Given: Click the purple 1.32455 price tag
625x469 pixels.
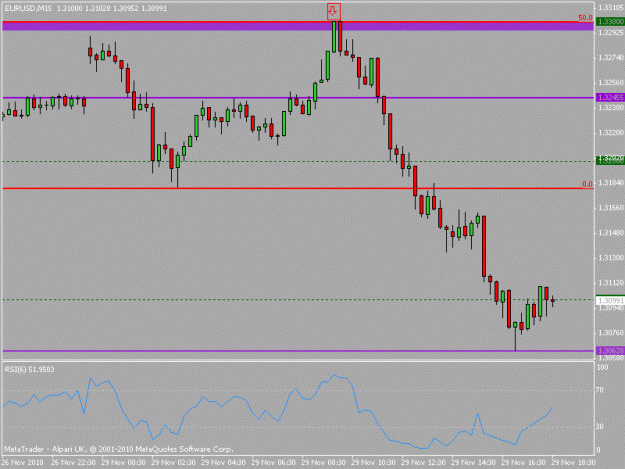Looking at the screenshot, I should (x=610, y=97).
